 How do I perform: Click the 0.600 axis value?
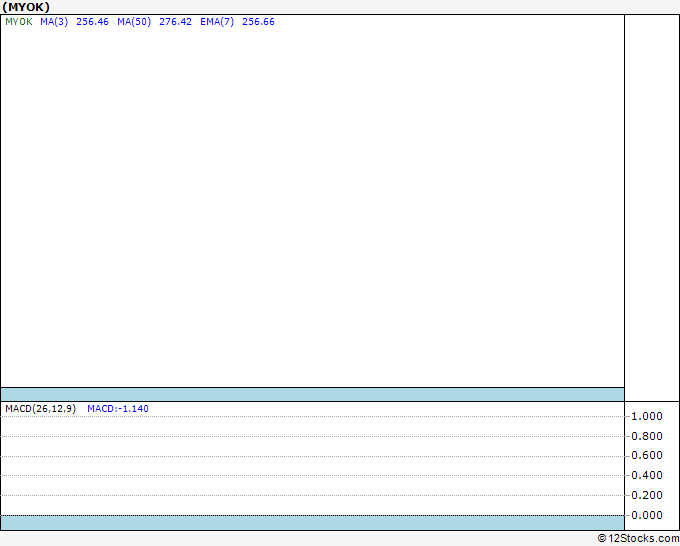(647, 455)
